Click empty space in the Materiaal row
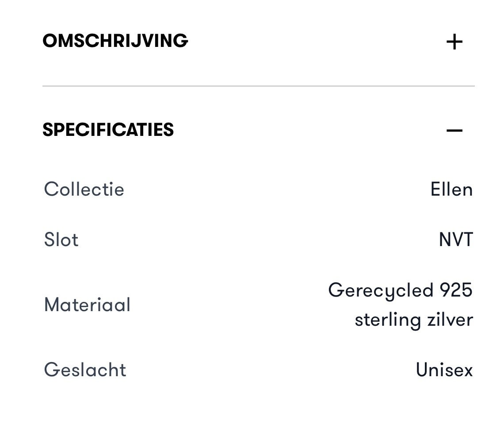 (x=228, y=305)
